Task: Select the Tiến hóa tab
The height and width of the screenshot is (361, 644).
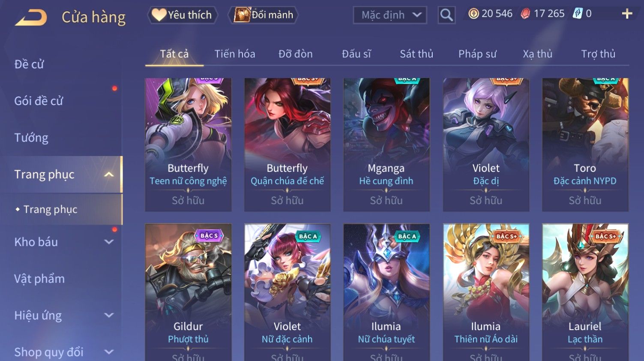Action: click(x=235, y=54)
